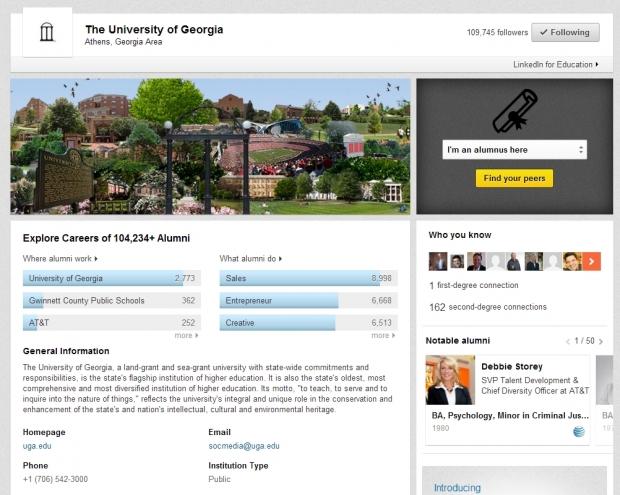The width and height of the screenshot is (620, 495).
Task: Click the socmedia@uga.edu email link
Action: point(244,446)
